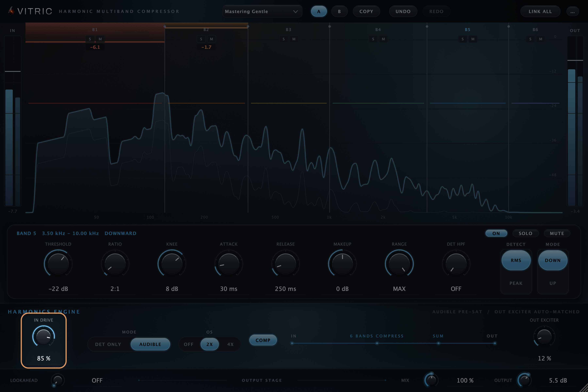
Task: Toggle the COMP button in Harmonics Engine
Action: 263,340
